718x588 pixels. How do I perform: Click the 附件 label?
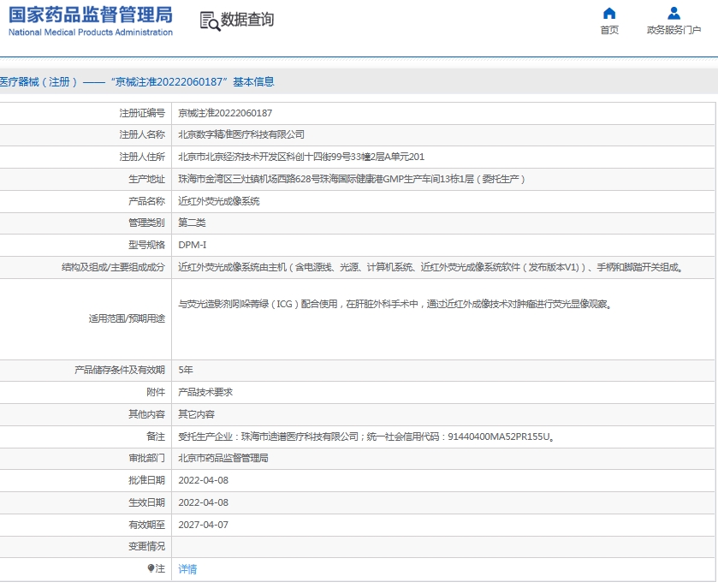[x=156, y=392]
